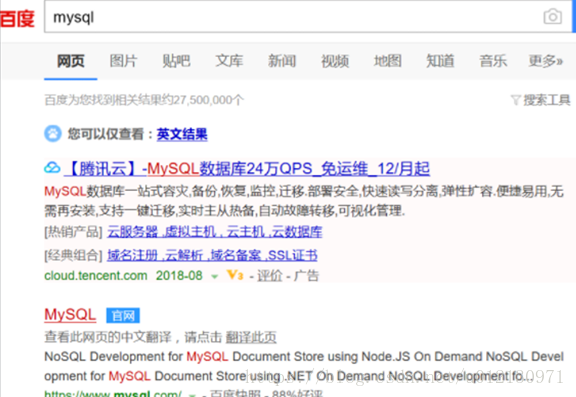The width and height of the screenshot is (576, 397).
Task: Click the 广告 label
Action: 306,276
